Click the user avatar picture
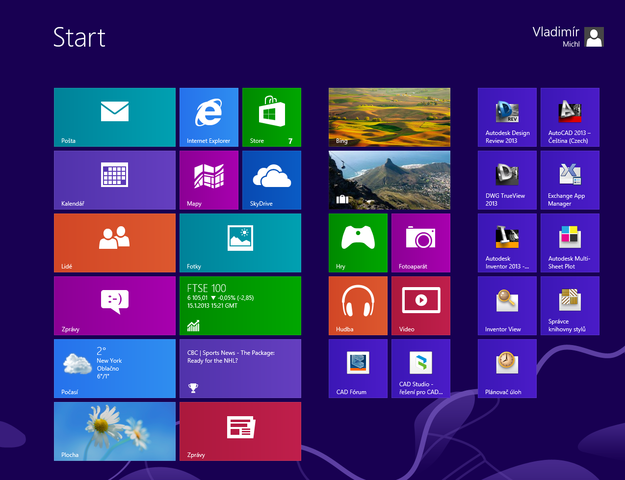Image resolution: width=625 pixels, height=480 pixels. click(x=594, y=37)
